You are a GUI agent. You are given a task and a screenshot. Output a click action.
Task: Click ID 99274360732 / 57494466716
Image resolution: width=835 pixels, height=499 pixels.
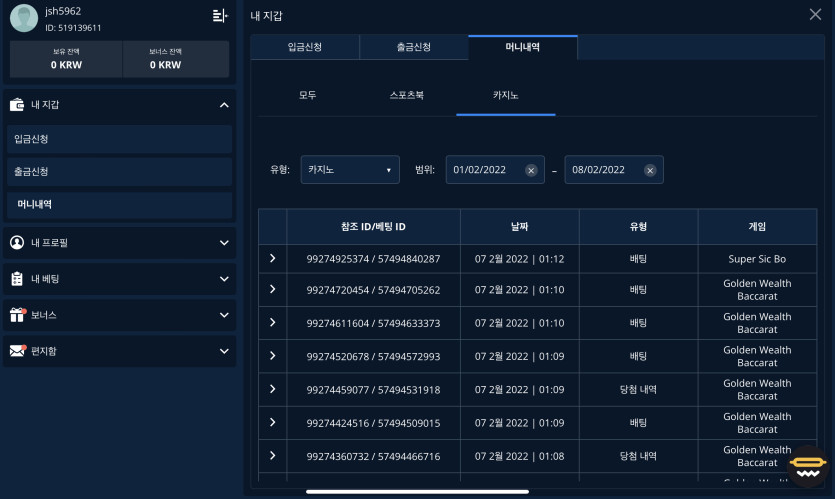[373, 456]
